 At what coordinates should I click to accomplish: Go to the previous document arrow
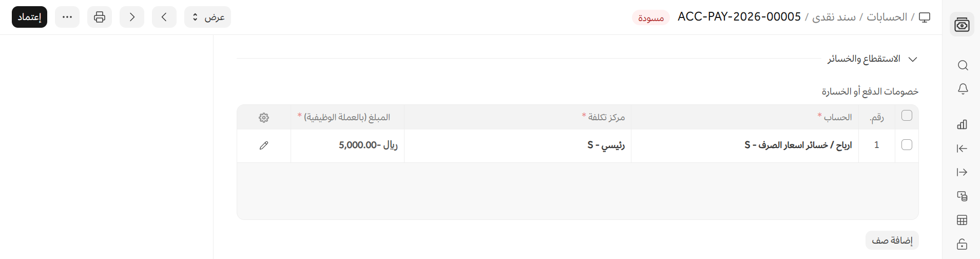[x=164, y=17]
